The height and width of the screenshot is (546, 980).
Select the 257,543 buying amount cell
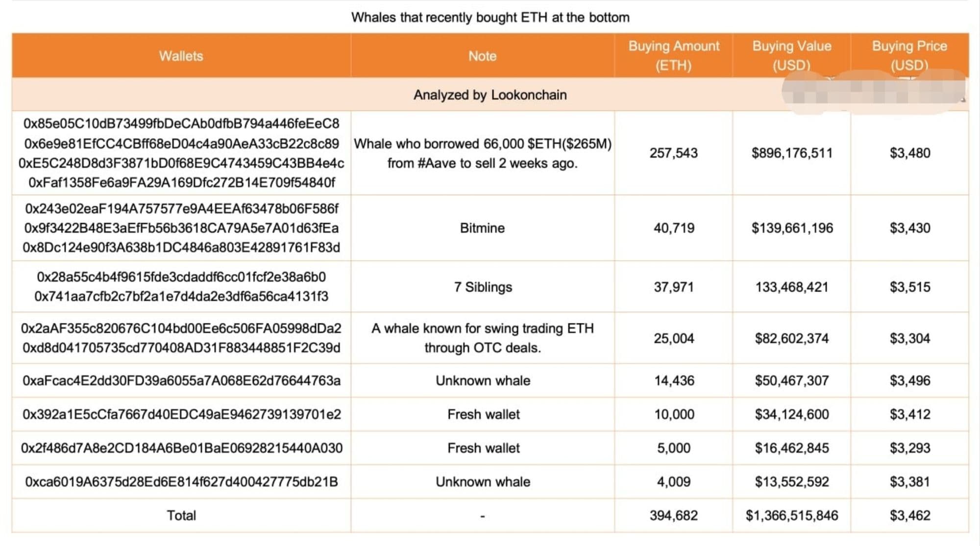coord(674,153)
